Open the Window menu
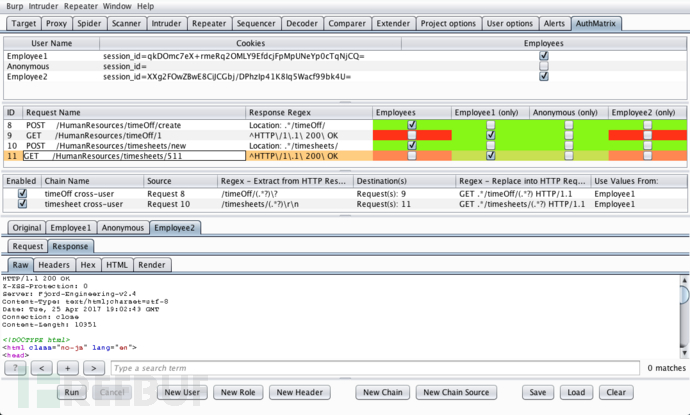This screenshot has width=690, height=415. pyautogui.click(x=117, y=6)
